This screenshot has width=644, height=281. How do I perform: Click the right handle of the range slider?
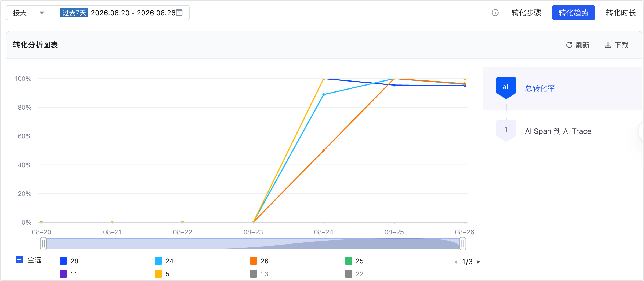[x=462, y=244]
